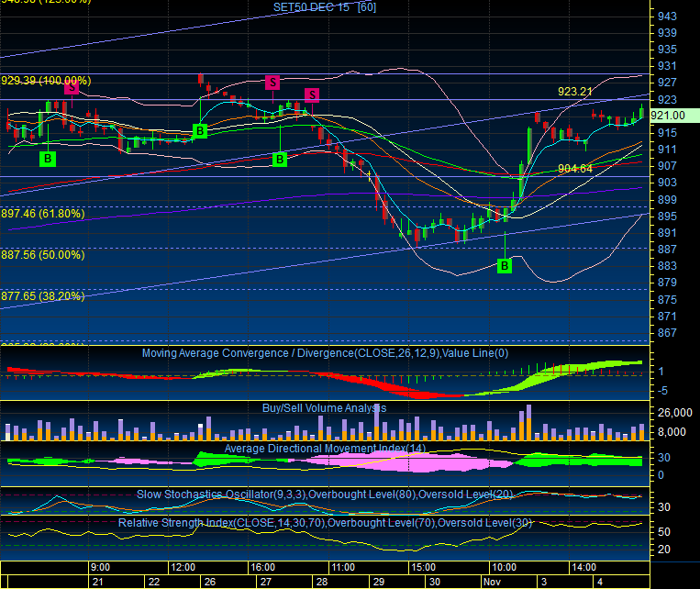Click the Buy/Sell Volume Analysis title
Image resolution: width=700 pixels, height=589 pixels.
324,407
